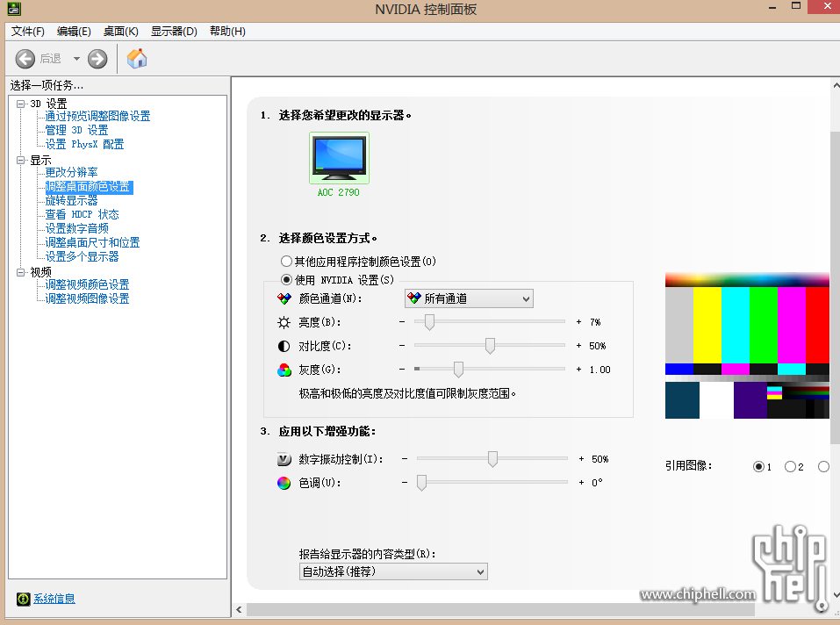
Task: Click plus button beside hue slider
Action: click(581, 482)
